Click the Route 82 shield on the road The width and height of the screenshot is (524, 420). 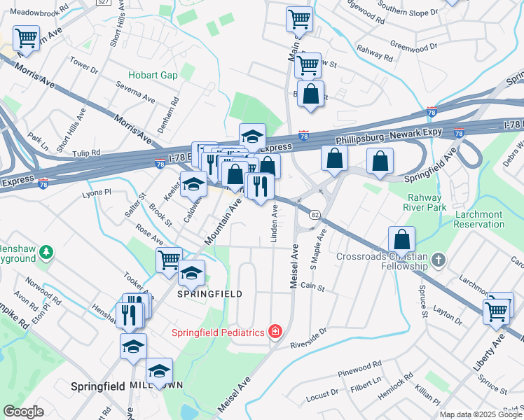click(315, 215)
